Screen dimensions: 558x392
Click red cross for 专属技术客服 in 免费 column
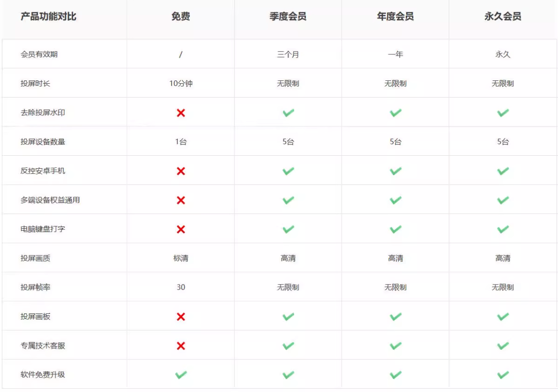coord(181,346)
